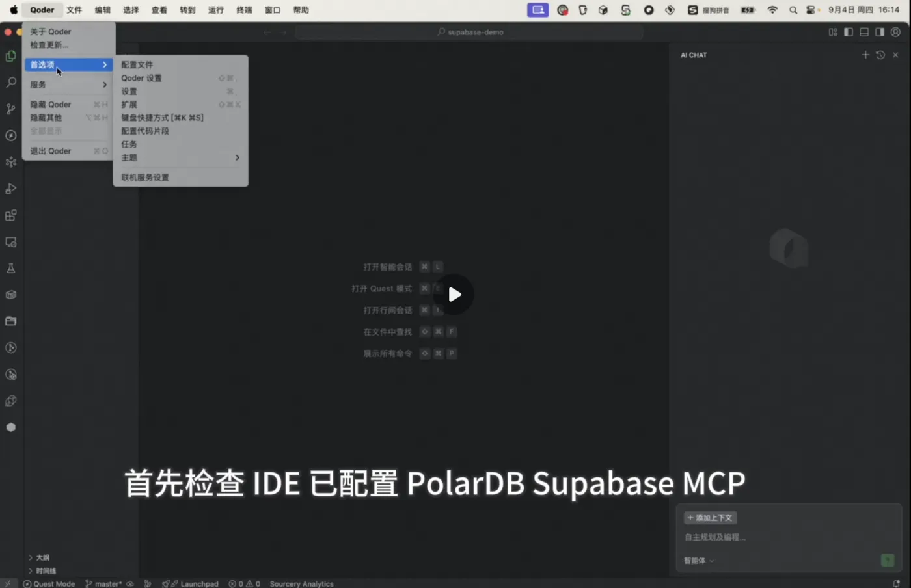Screen dimensions: 911x588
Task: Open the 主题 theme submenu
Action: coord(180,157)
